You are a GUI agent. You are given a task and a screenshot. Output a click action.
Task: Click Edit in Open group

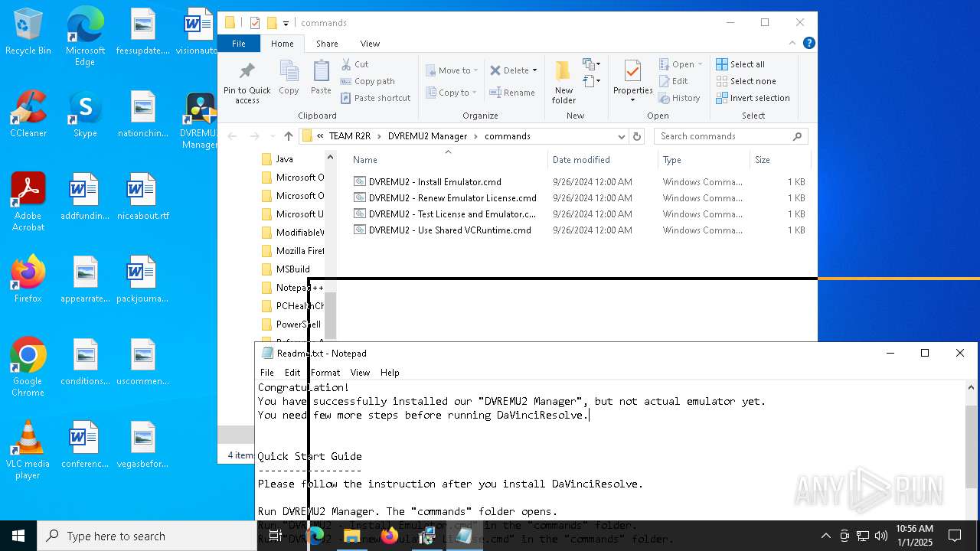tap(673, 81)
